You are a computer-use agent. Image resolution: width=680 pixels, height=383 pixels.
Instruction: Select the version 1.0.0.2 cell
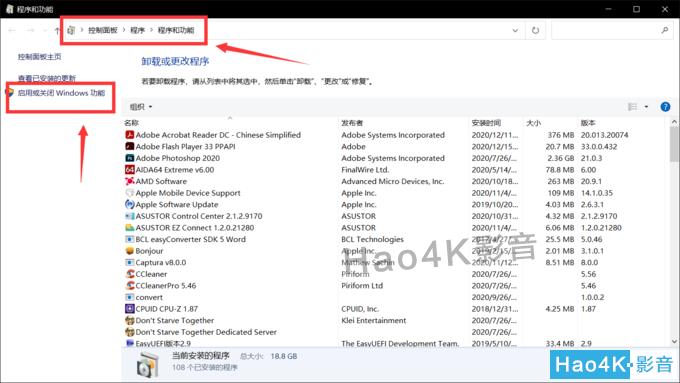tap(592, 297)
